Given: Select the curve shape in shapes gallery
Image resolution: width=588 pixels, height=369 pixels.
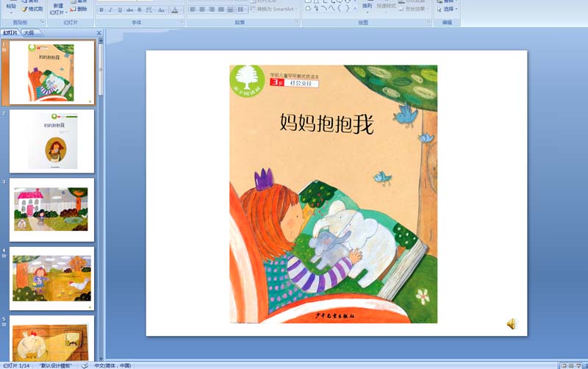Looking at the screenshot, I should pos(332,8).
